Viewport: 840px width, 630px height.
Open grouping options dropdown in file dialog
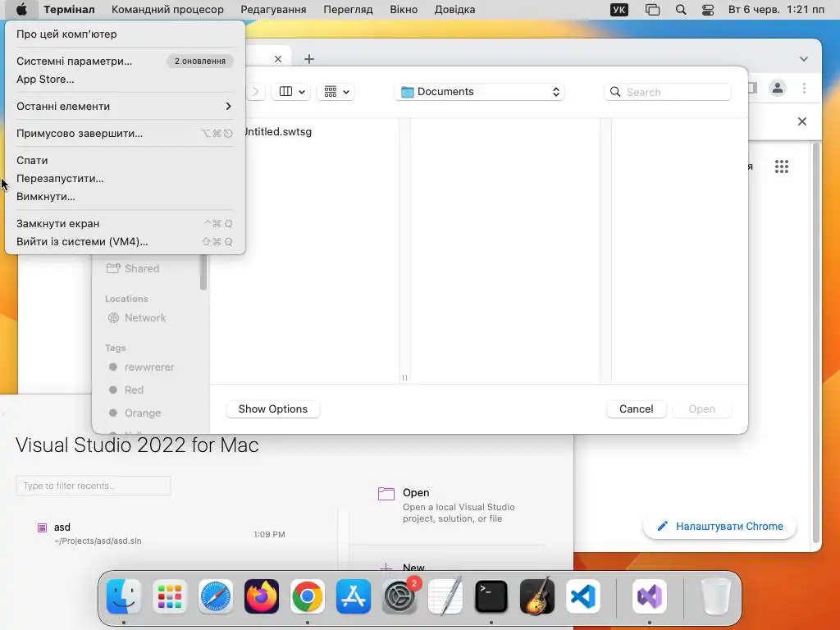[x=336, y=92]
